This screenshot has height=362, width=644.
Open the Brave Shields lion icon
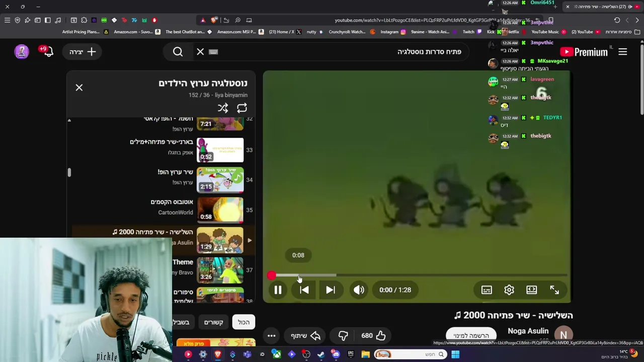214,20
